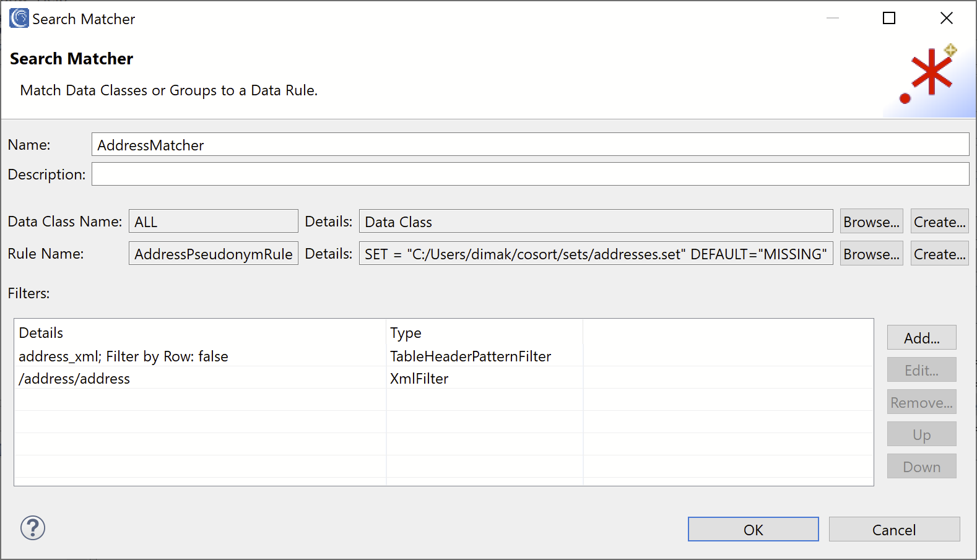Add a new filter
This screenshot has width=977, height=560.
tap(921, 337)
